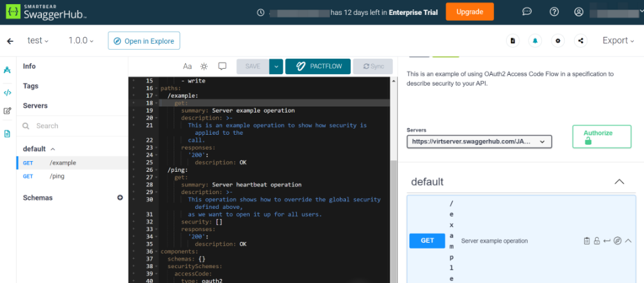Click line 32 'security: []' in editor
The height and width of the screenshot is (283, 644).
202,222
